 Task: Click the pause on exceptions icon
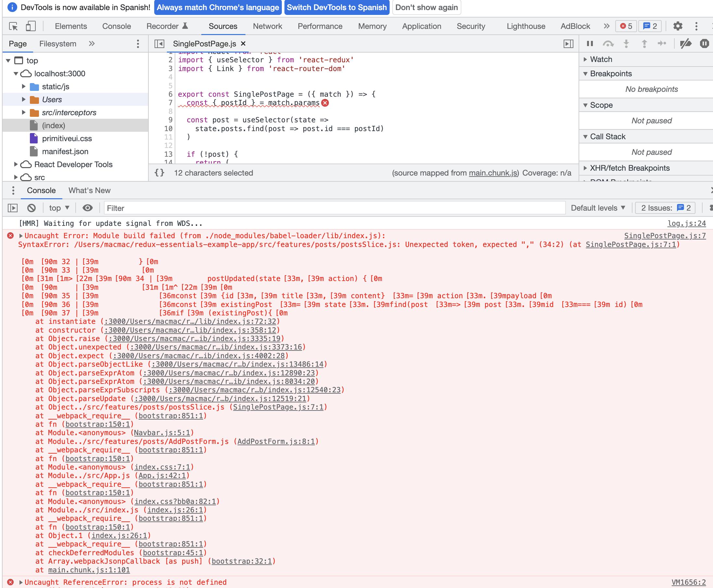(x=704, y=44)
